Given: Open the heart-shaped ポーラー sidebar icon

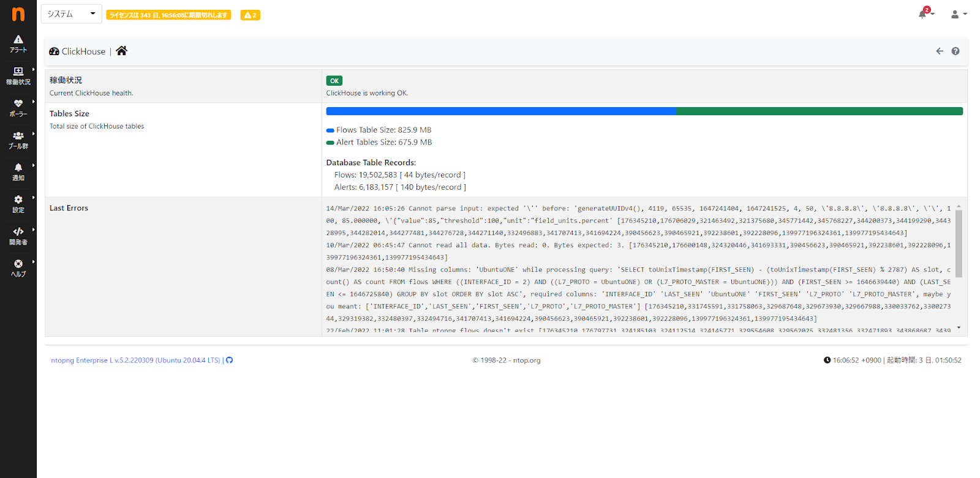Looking at the screenshot, I should tap(18, 103).
